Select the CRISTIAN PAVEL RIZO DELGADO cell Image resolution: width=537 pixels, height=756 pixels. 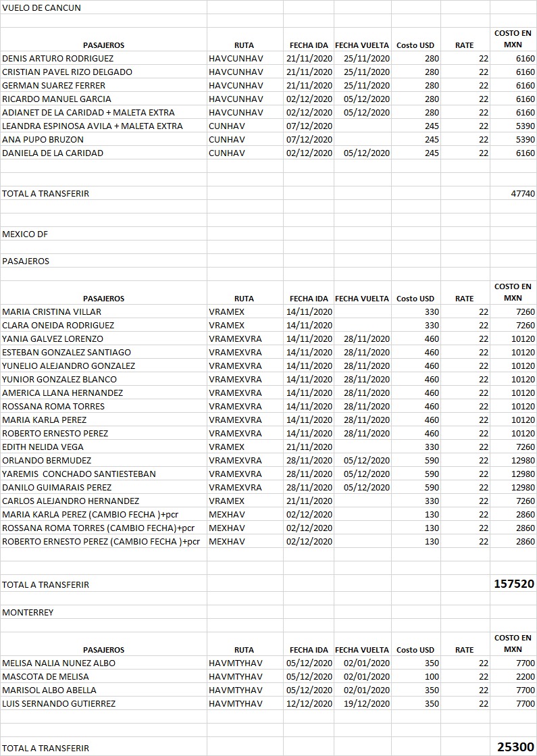pos(103,72)
